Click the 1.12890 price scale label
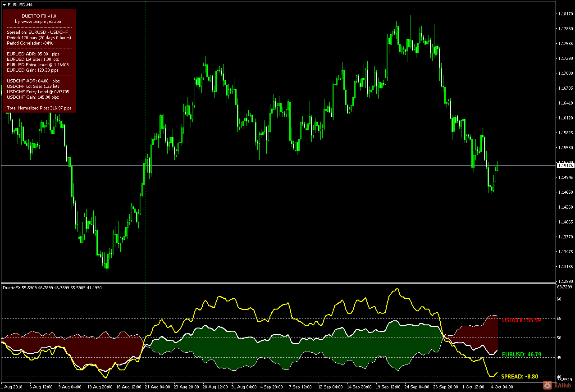The width and height of the screenshot is (575, 392). [x=565, y=282]
